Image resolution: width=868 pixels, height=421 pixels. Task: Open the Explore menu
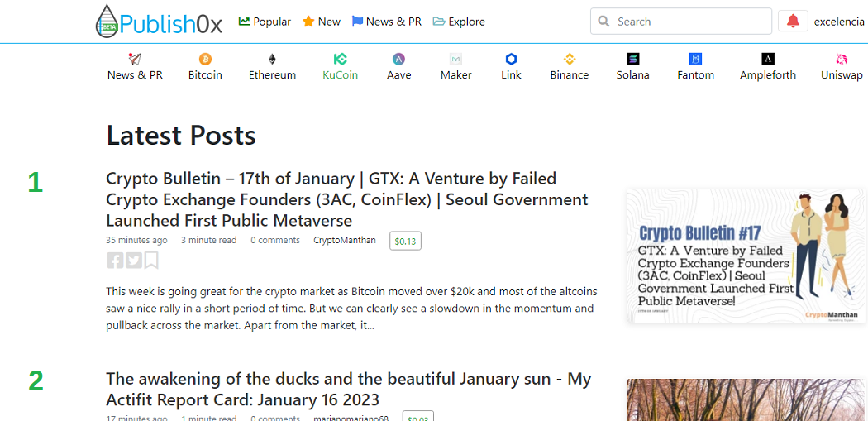[x=459, y=22]
